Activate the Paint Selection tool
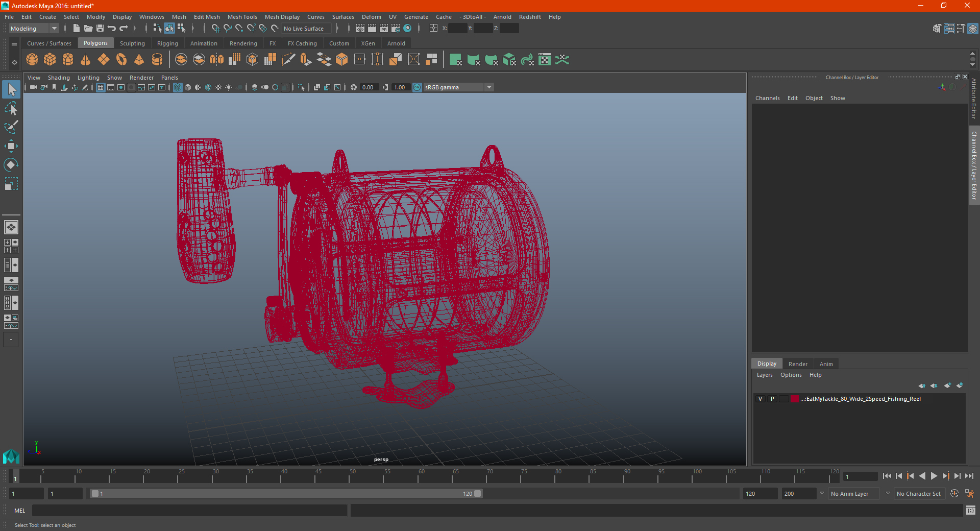The image size is (980, 531). (11, 127)
